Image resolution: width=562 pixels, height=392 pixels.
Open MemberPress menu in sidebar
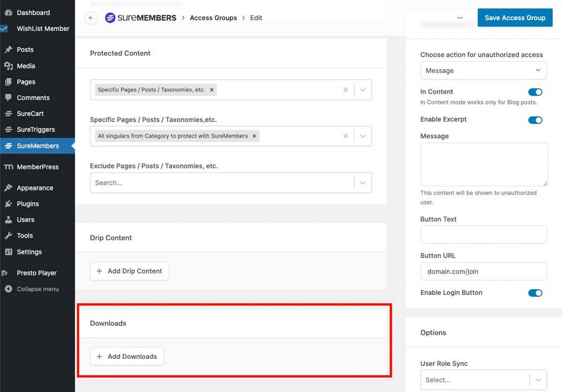(x=38, y=167)
